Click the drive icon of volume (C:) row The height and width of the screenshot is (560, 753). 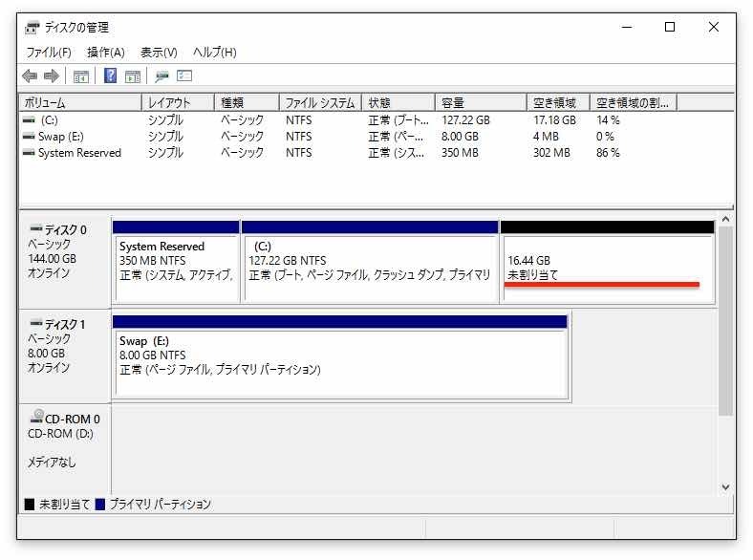coord(29,120)
